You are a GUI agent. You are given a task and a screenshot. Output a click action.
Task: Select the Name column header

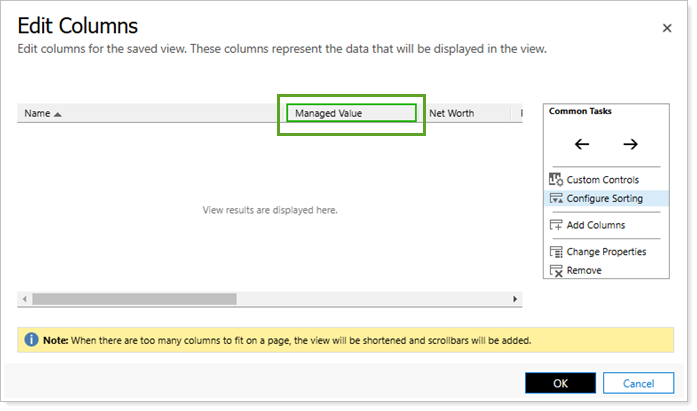[x=37, y=114]
